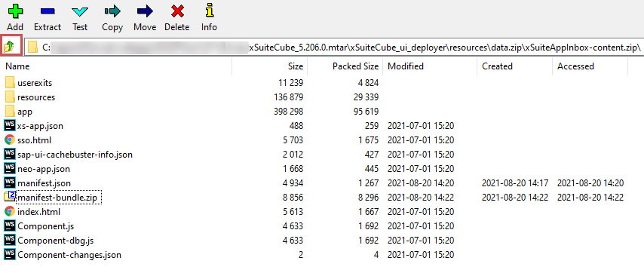Select the resources folder name
This screenshot has height=273, width=644.
[x=36, y=97]
